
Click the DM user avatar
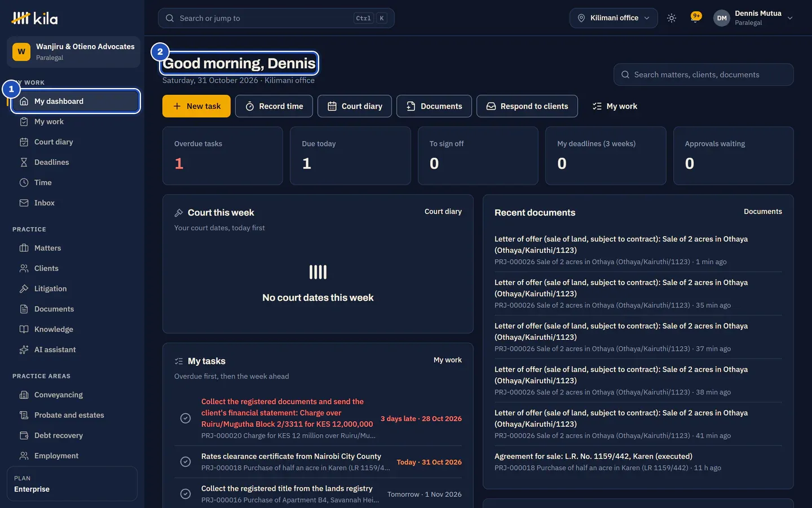point(722,18)
